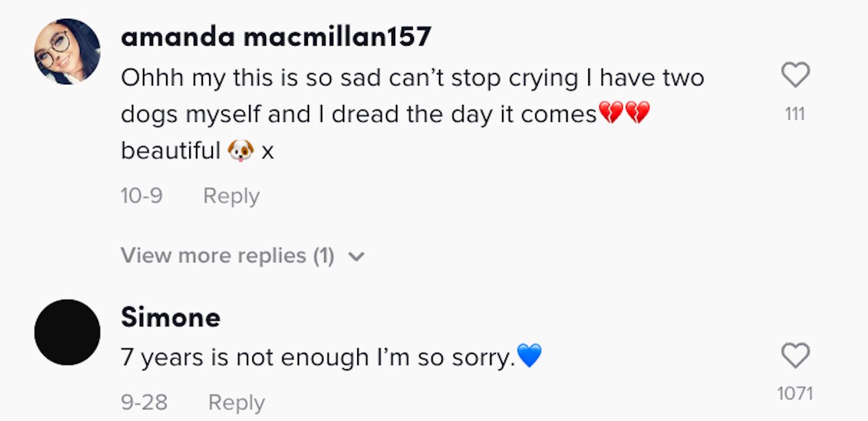This screenshot has height=421, width=868.
Task: Click the 10-9 comment date
Action: [142, 196]
